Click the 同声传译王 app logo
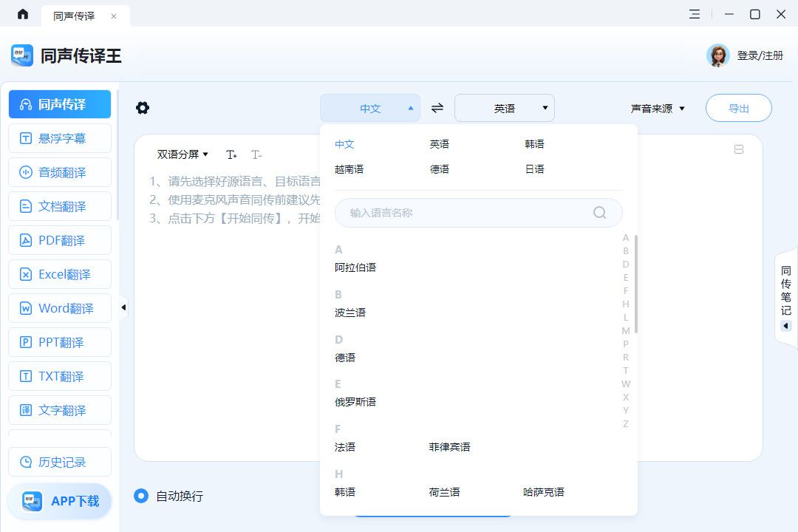798x532 pixels. (22, 55)
